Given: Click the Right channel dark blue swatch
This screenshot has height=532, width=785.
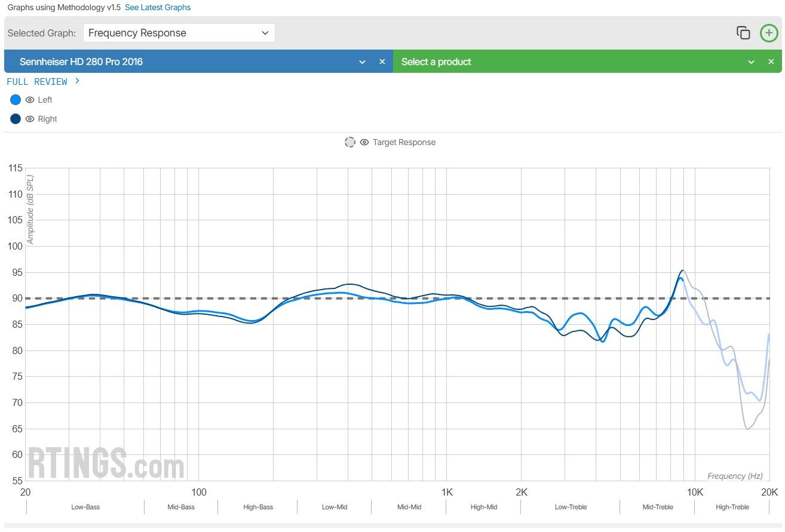Looking at the screenshot, I should tap(16, 119).
